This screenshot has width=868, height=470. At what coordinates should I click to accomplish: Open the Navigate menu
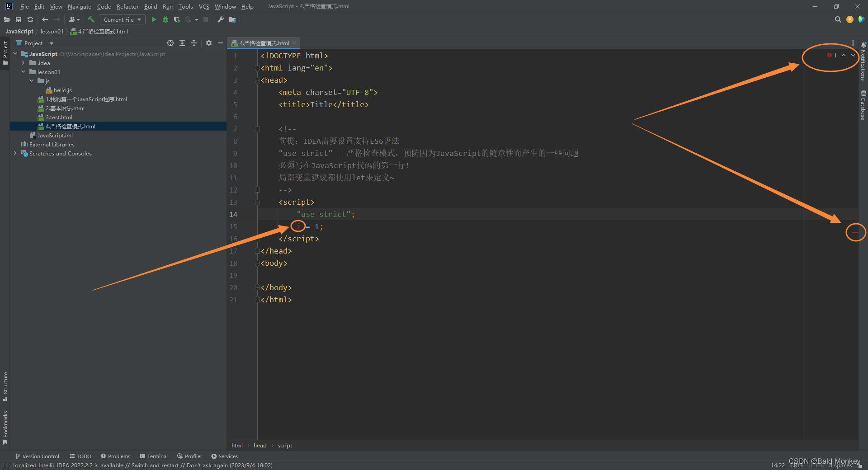point(80,6)
